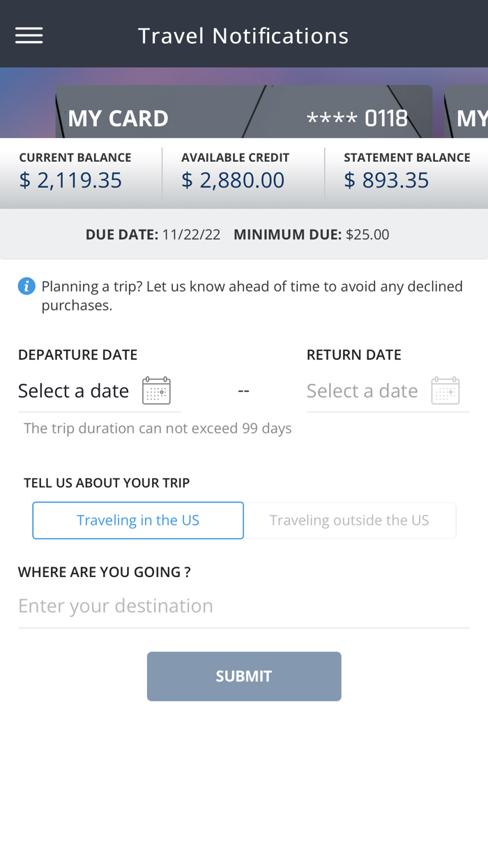488x868 pixels.
Task: Click the departure Select a date field
Action: 73,390
